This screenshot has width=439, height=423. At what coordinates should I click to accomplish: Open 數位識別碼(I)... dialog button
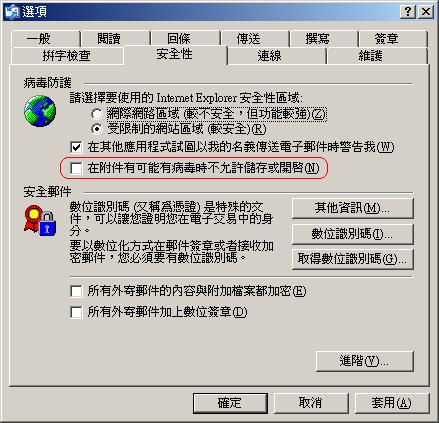point(352,234)
